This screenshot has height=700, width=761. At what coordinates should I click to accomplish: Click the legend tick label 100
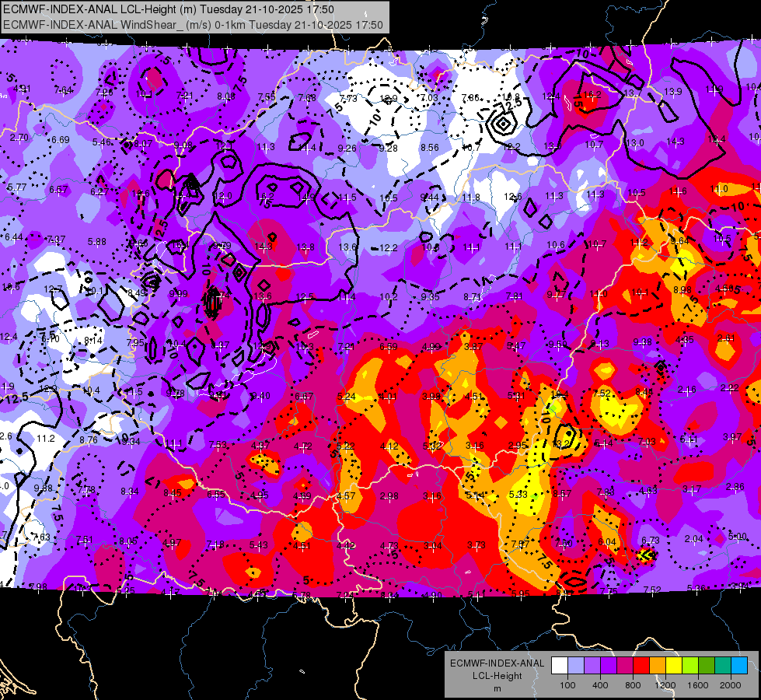tap(567, 685)
